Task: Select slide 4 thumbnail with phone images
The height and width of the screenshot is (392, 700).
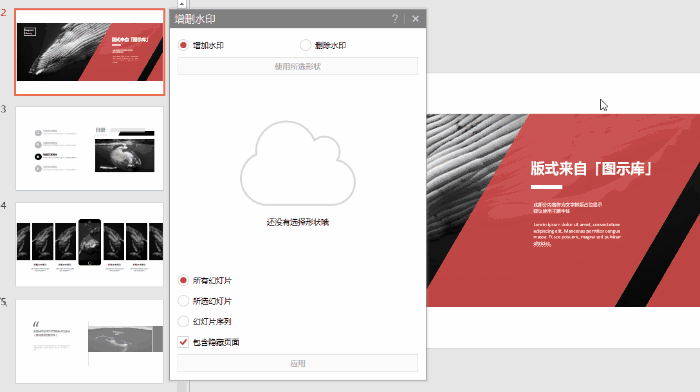Action: (90, 245)
